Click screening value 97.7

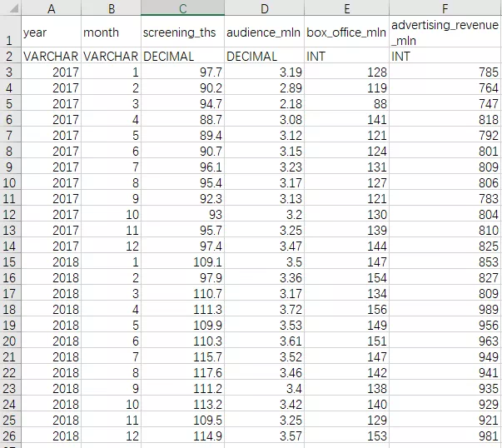pos(183,72)
